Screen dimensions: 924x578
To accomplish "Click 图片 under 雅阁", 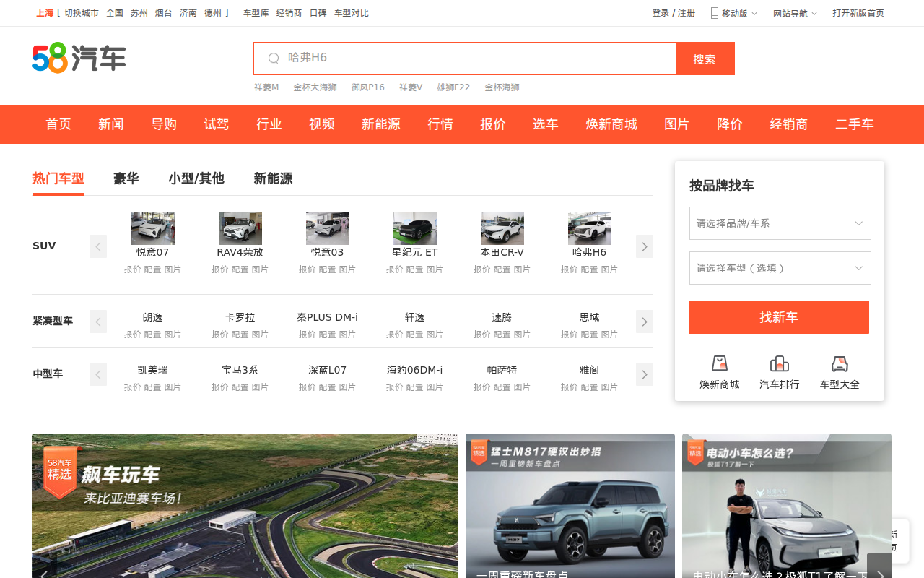I will pos(610,387).
